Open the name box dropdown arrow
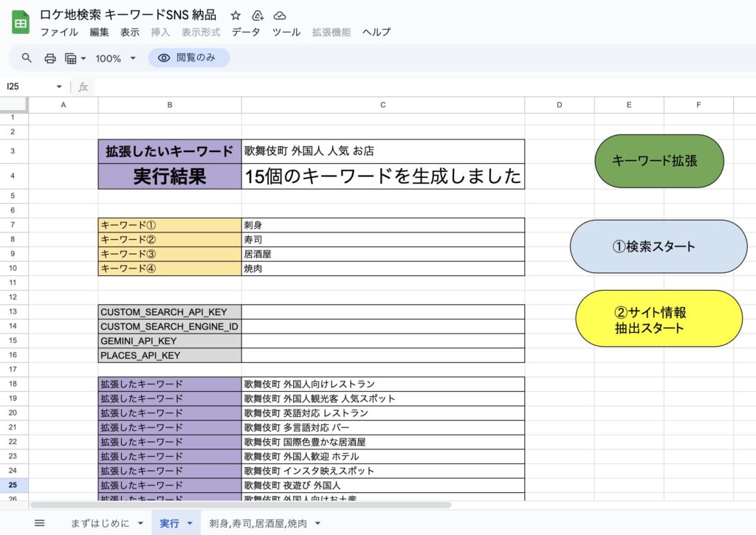Viewport: 756px width, 535px height. (x=59, y=87)
